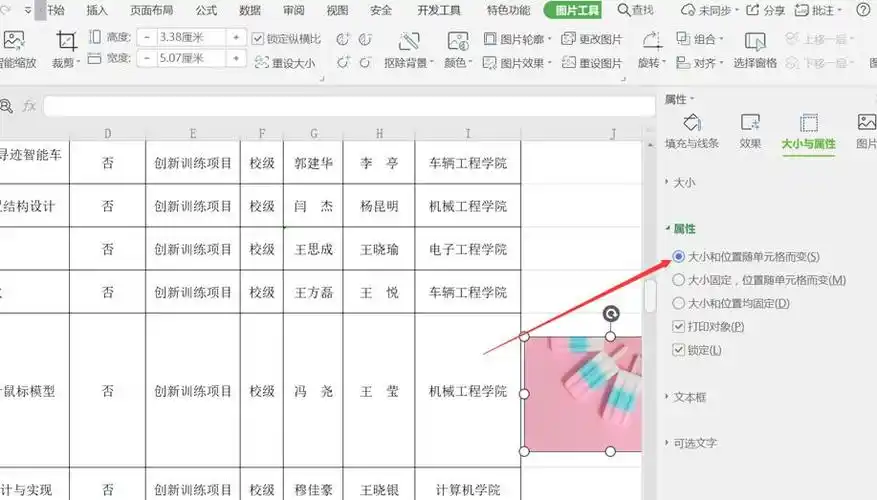This screenshot has width=877, height=500.
Task: Open the Review (审阅) ribbon tab
Action: click(294, 10)
